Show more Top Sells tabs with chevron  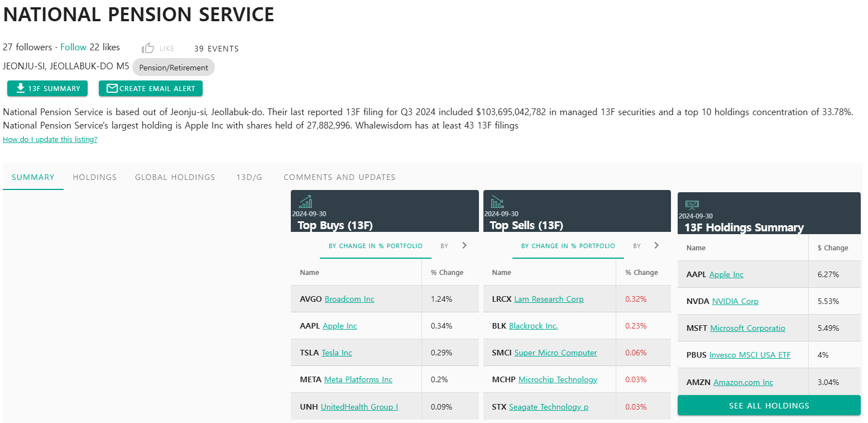[x=656, y=245]
